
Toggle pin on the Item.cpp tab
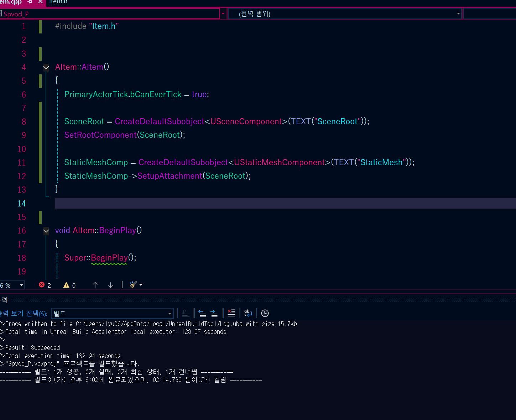30,2
